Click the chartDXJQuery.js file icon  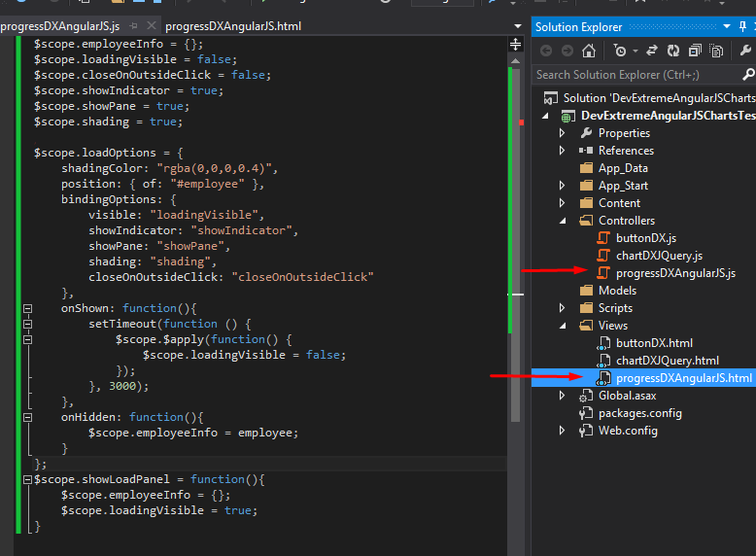(603, 255)
